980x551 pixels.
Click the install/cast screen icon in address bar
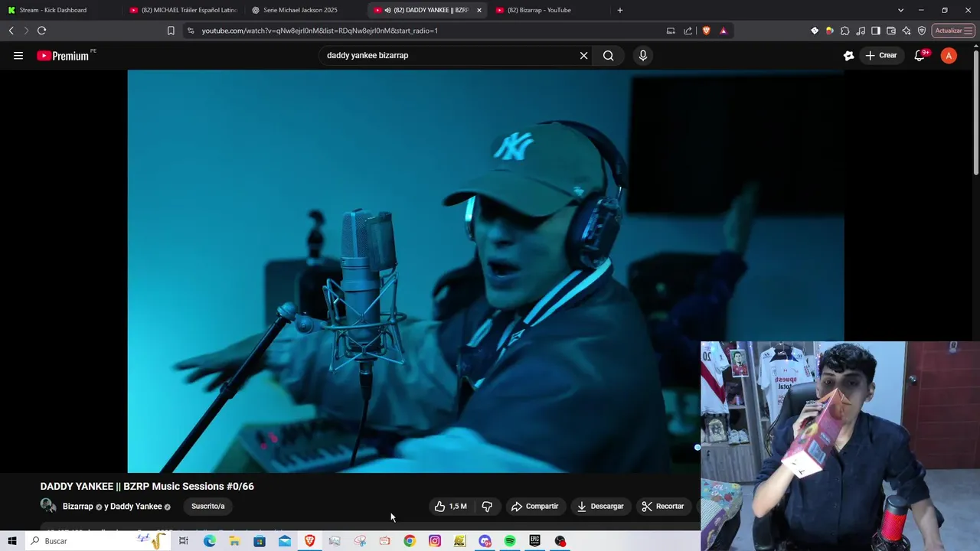(671, 31)
